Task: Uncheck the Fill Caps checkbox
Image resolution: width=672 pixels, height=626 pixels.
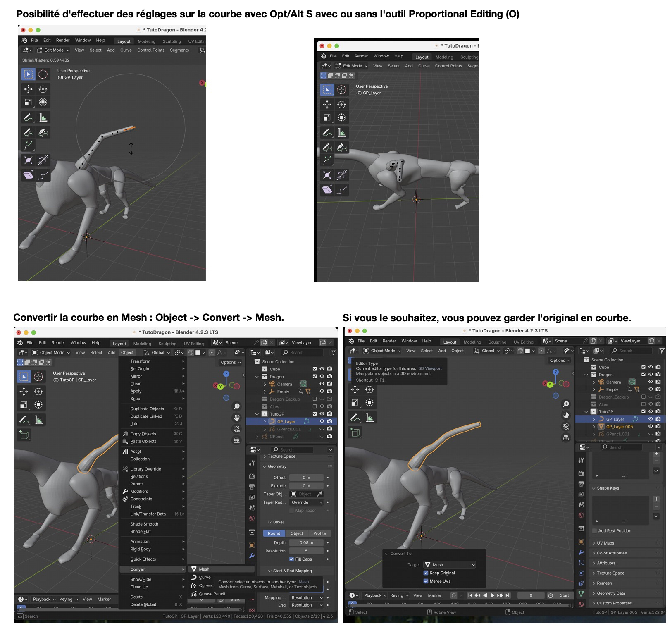Action: [292, 559]
